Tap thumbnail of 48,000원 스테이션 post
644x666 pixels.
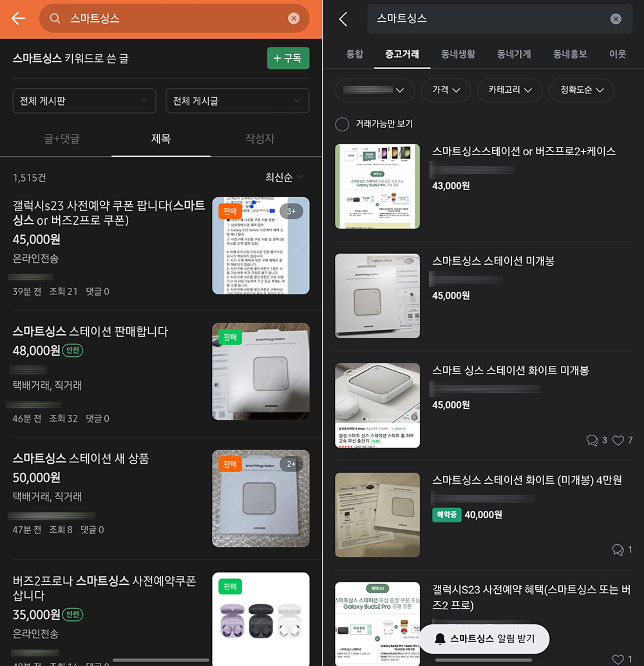click(x=261, y=372)
